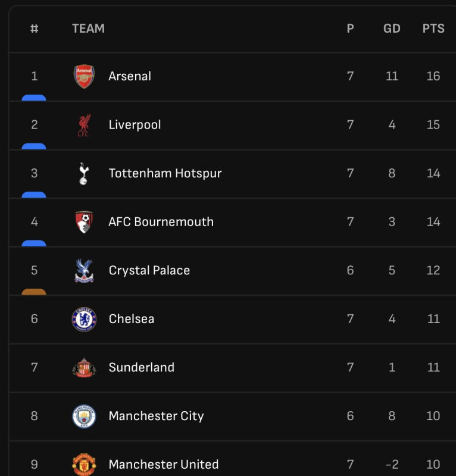Viewport: 456px width, 476px height.
Task: Click the P games played header
Action: [350, 29]
